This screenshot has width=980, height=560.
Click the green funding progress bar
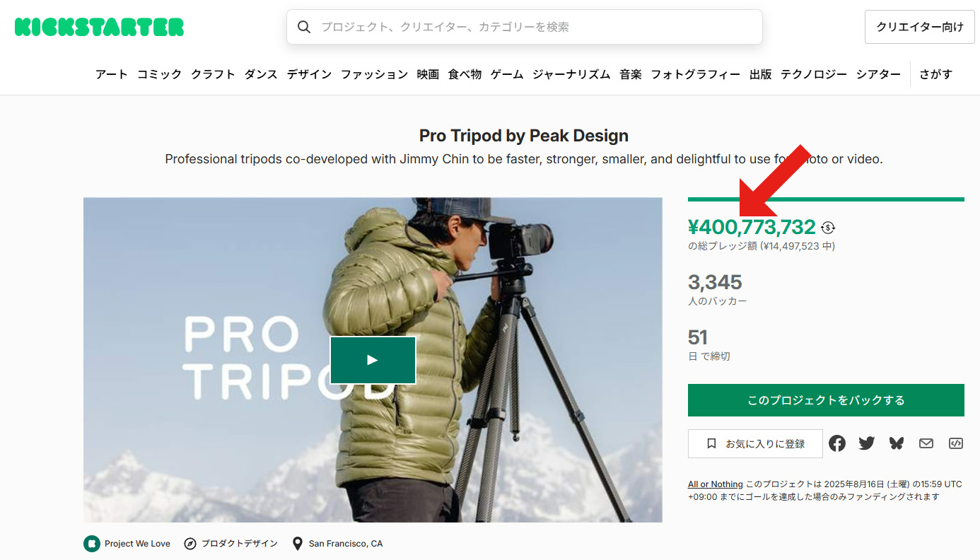click(x=826, y=199)
